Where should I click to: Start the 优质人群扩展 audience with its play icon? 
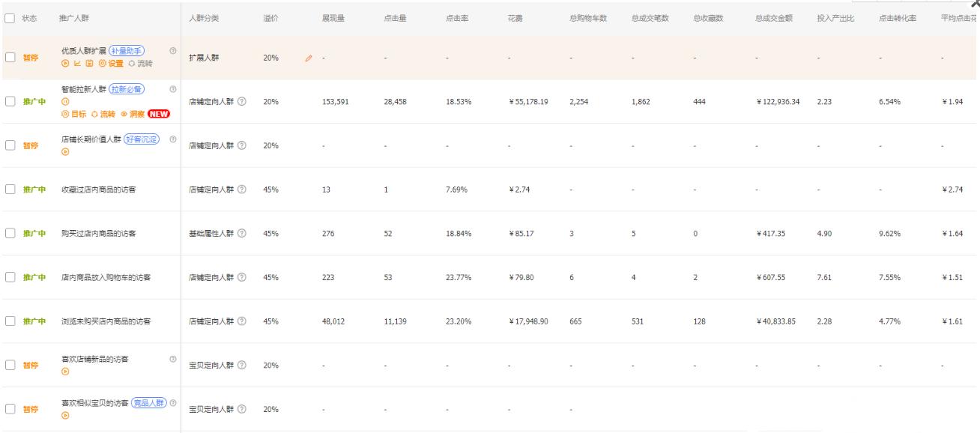(64, 64)
